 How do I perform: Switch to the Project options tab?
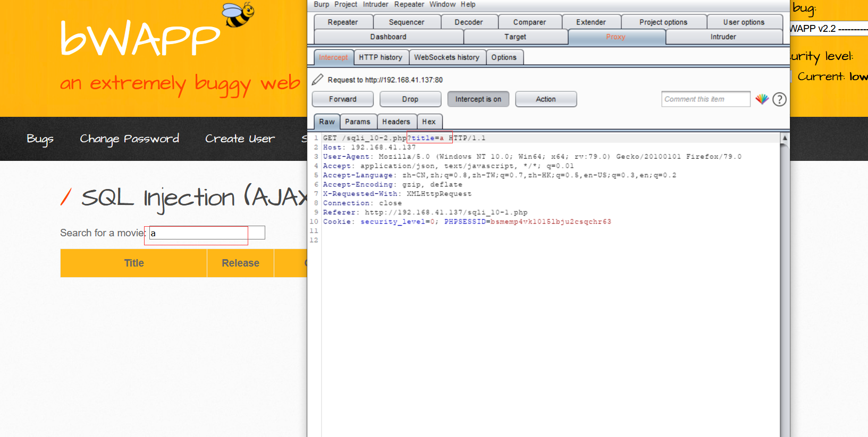click(x=663, y=22)
